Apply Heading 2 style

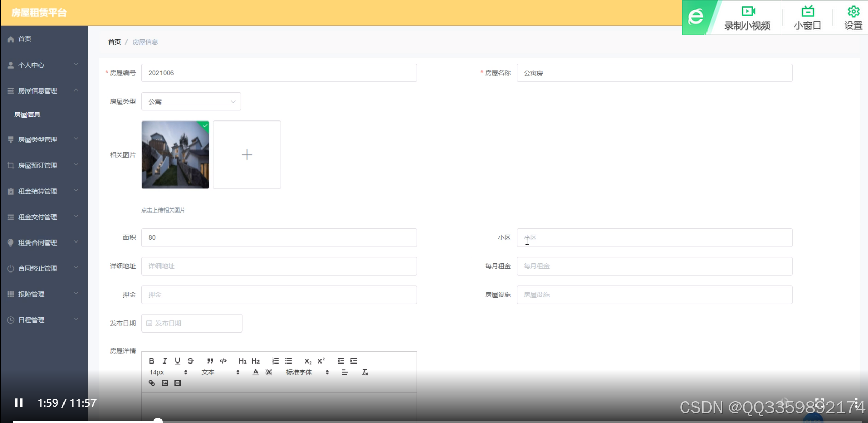pyautogui.click(x=255, y=361)
